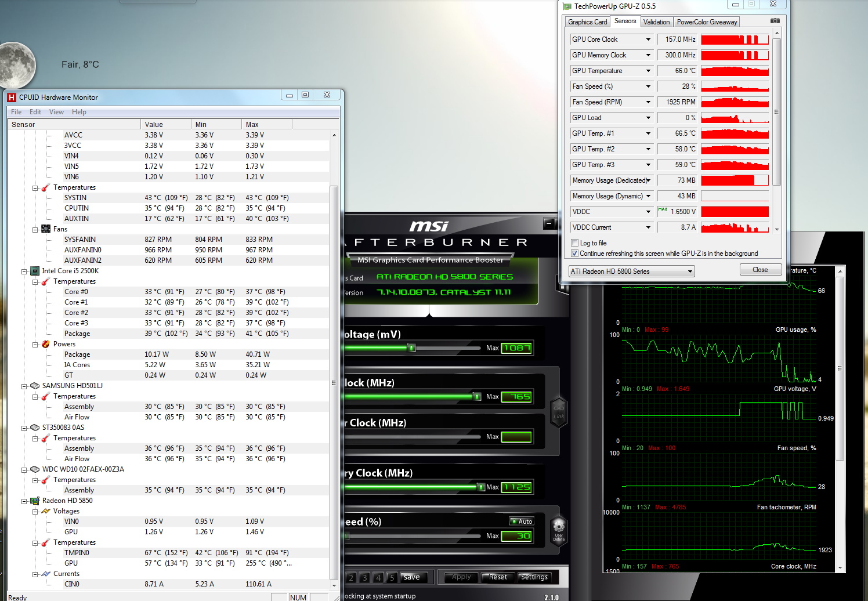Viewport: 868px width, 601px height.
Task: Click the thermometer icon under Intel Core i5 2500K
Action: [x=46, y=281]
